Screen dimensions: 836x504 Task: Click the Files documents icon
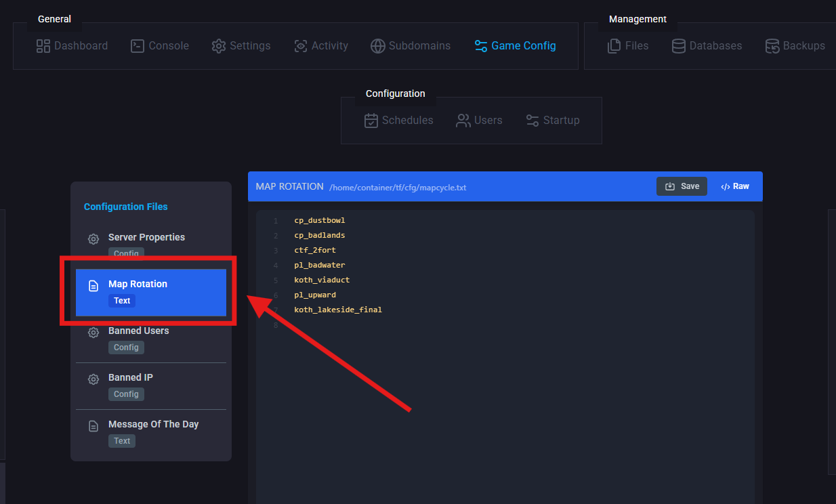coord(614,46)
